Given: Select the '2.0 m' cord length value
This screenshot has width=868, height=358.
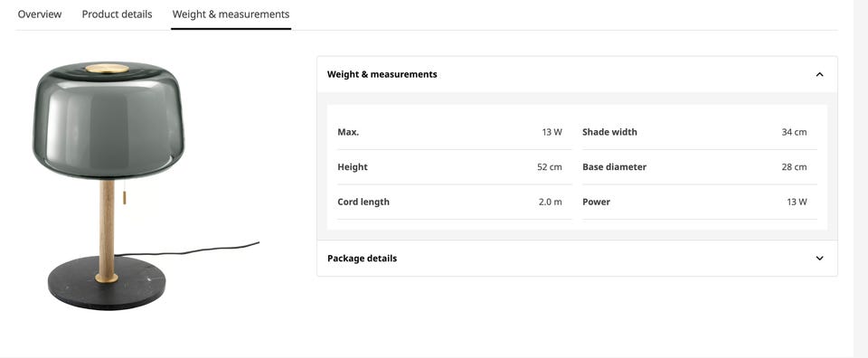Looking at the screenshot, I should (x=551, y=202).
